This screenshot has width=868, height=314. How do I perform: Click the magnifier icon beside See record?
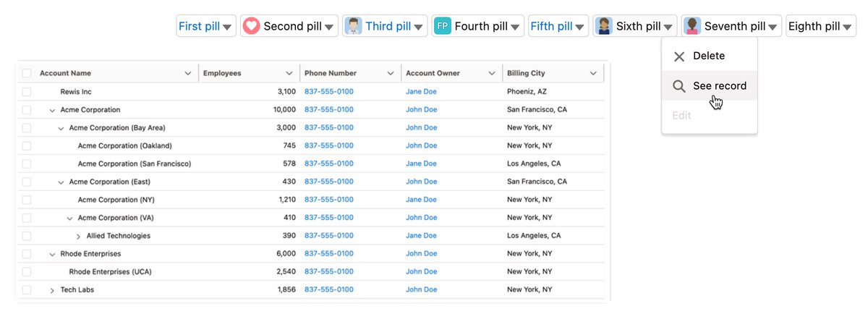coord(679,86)
